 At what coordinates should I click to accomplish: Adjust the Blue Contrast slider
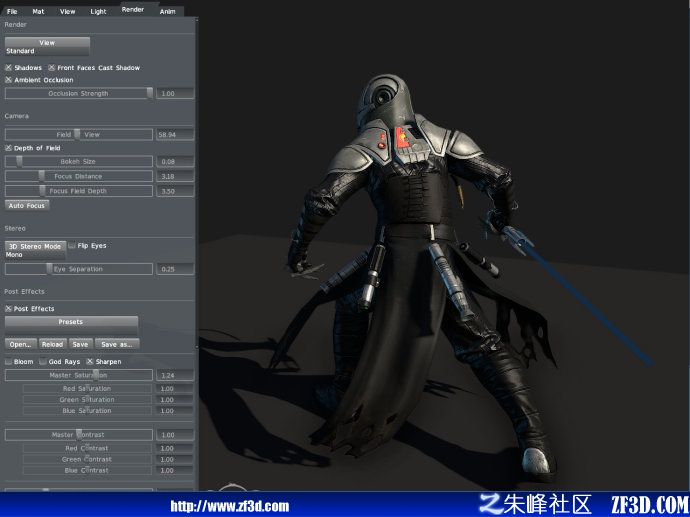tap(87, 470)
